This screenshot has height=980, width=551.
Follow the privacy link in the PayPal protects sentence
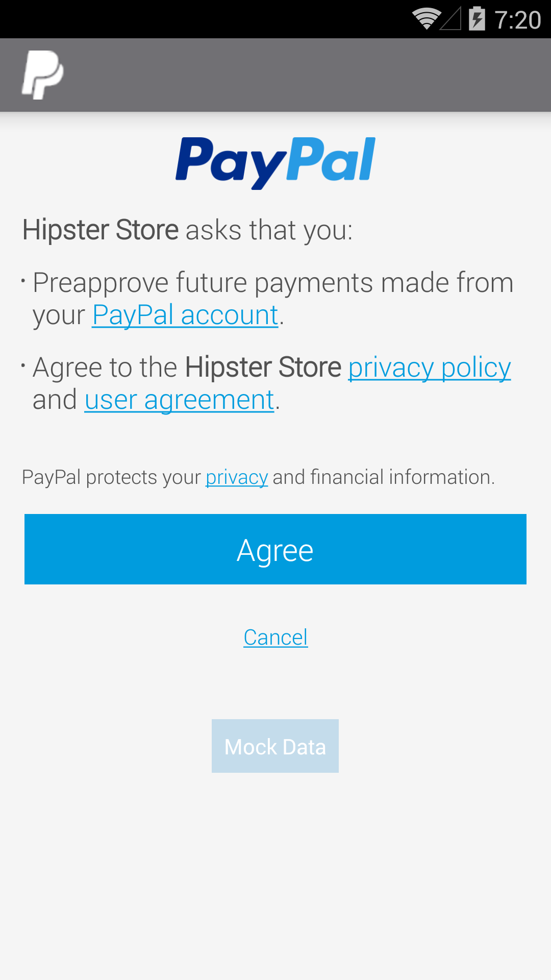click(237, 477)
